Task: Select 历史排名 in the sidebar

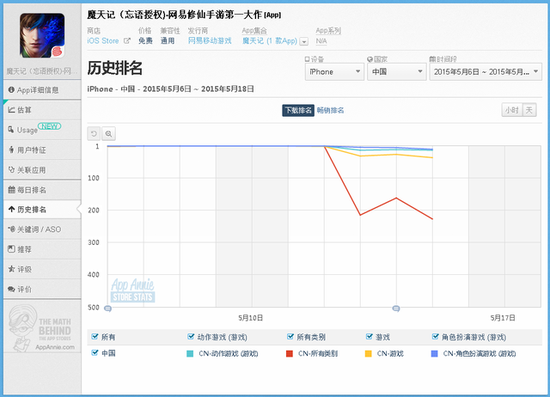Action: point(42,210)
